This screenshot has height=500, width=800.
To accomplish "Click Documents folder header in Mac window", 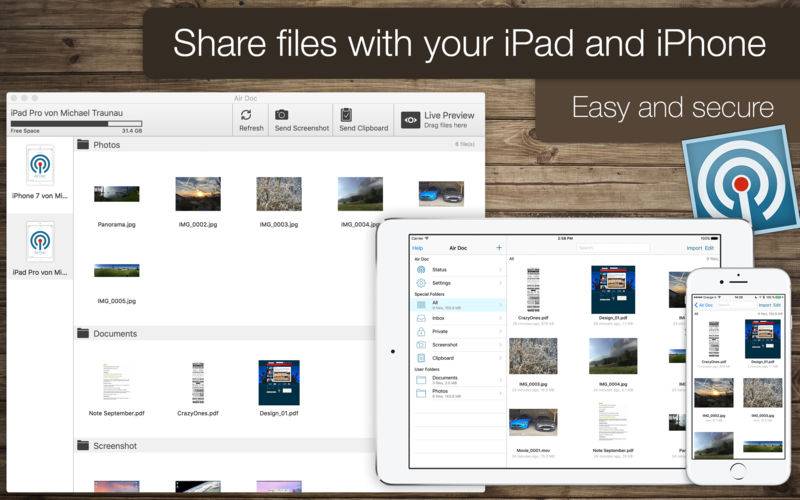I will coord(226,334).
